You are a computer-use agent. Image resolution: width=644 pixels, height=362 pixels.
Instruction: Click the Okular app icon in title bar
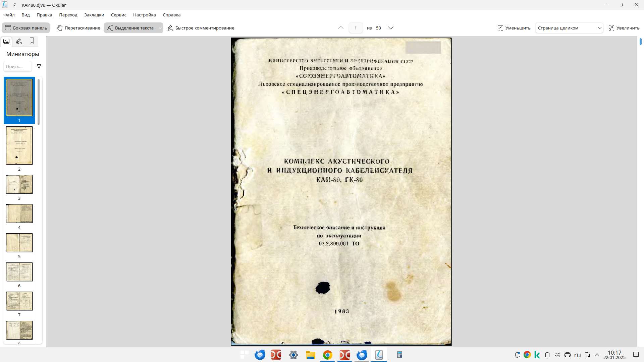(5, 5)
